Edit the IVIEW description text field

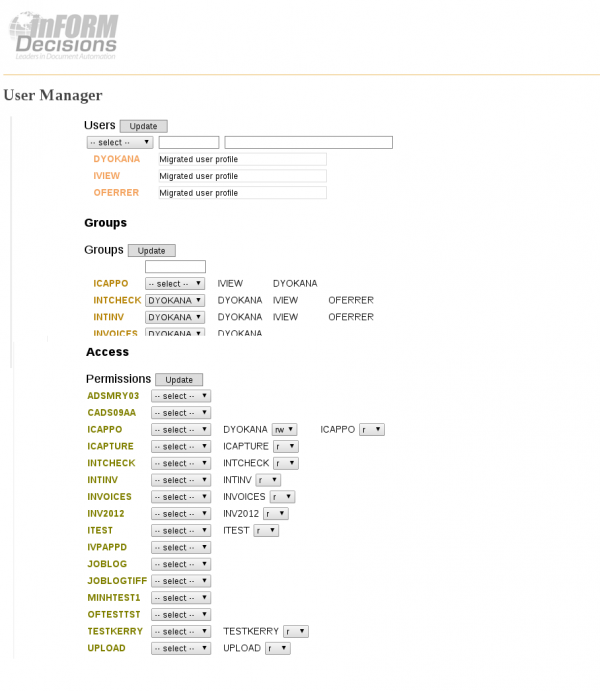point(241,176)
